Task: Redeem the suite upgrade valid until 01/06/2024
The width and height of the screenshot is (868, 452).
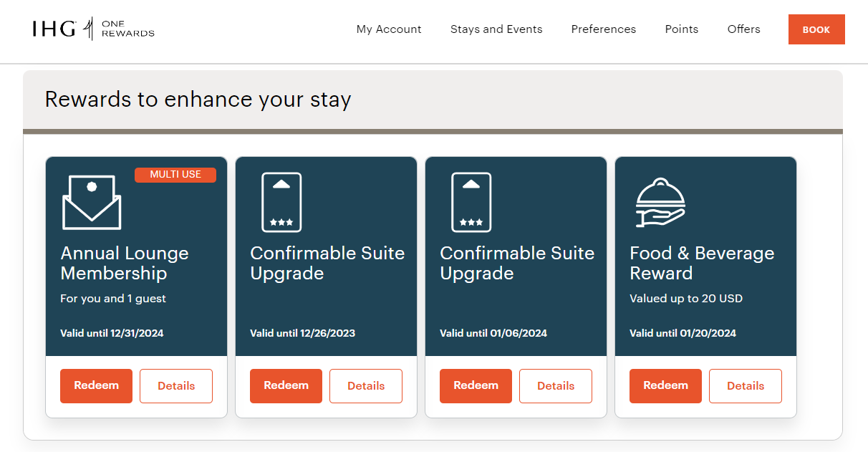Action: (476, 385)
